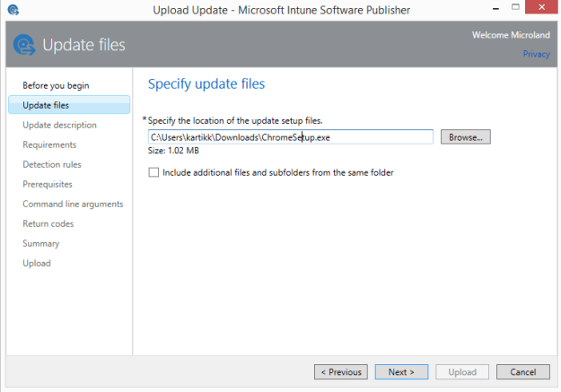
Task: Select the Update files step
Action: pos(69,105)
